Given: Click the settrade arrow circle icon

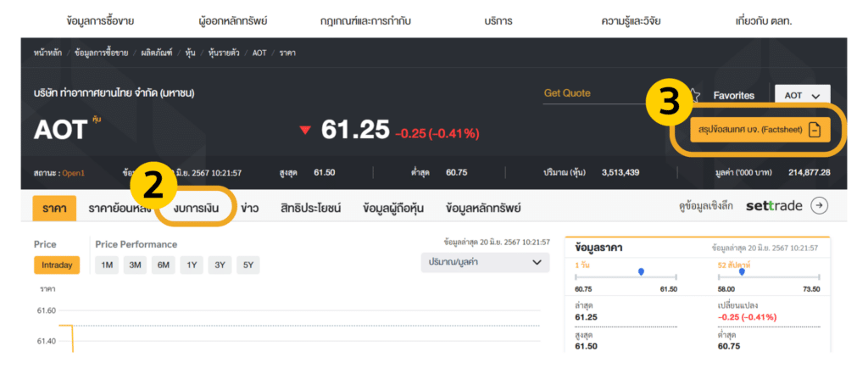Looking at the screenshot, I should [820, 206].
